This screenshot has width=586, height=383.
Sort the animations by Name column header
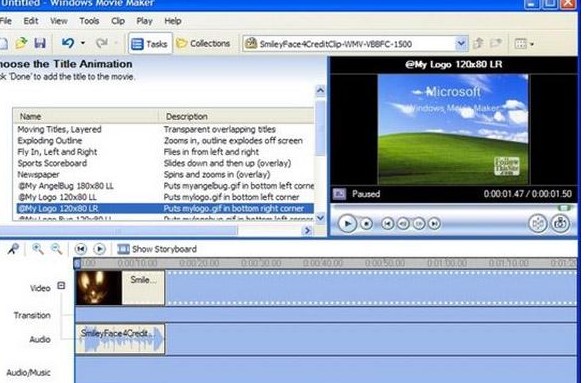coord(86,116)
